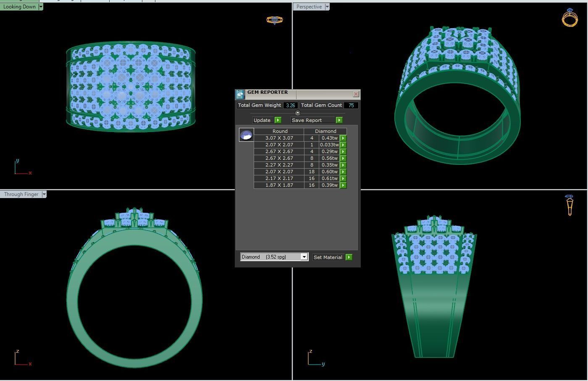Click the 0.60tw weight cell
This screenshot has width=588, height=381.
click(x=329, y=172)
